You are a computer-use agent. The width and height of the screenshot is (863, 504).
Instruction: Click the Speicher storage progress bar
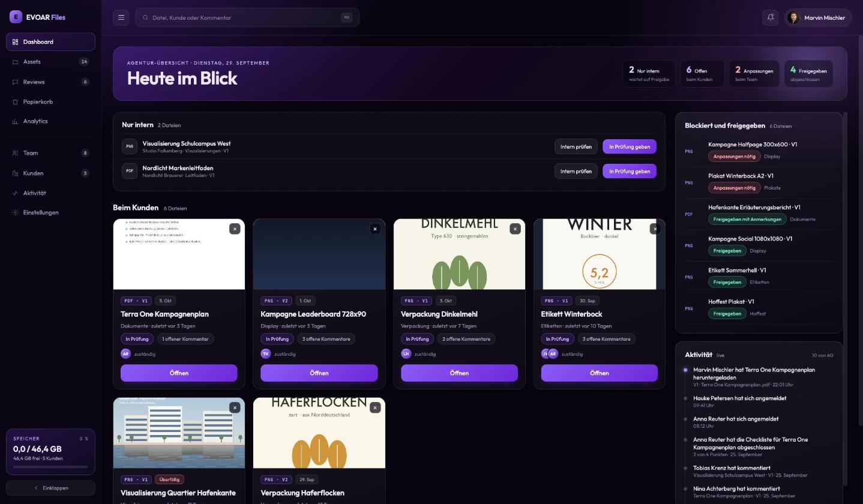tap(50, 467)
